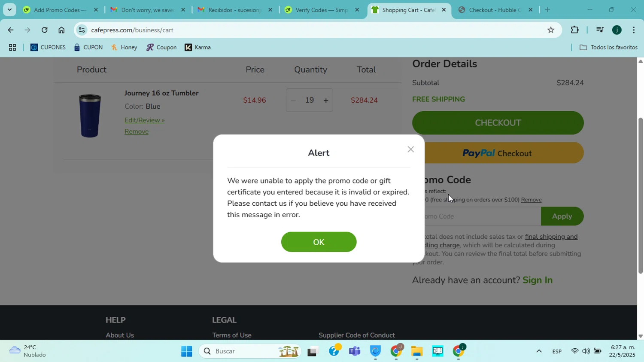Increase tumbler quantity with plus

(326, 100)
